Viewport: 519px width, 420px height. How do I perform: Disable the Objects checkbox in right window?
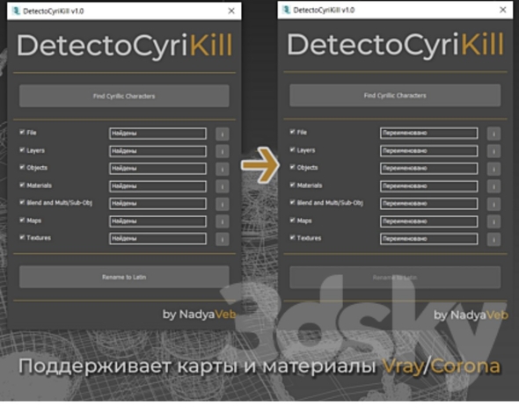pos(293,167)
